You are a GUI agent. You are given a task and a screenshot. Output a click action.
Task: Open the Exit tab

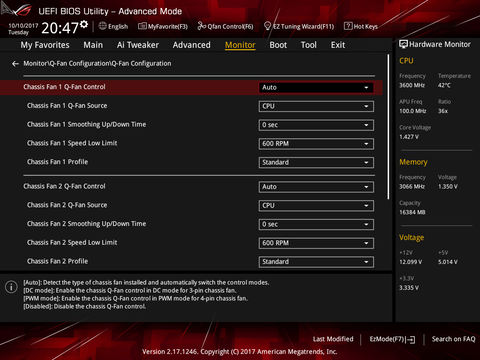coord(338,45)
